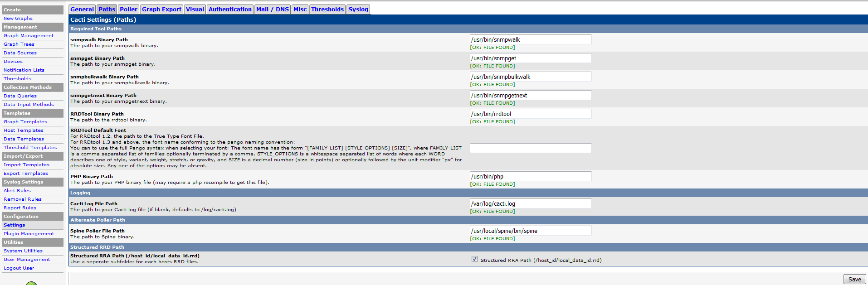868x285 pixels.
Task: Focus the RRDTool Default Font input
Action: [x=530, y=148]
